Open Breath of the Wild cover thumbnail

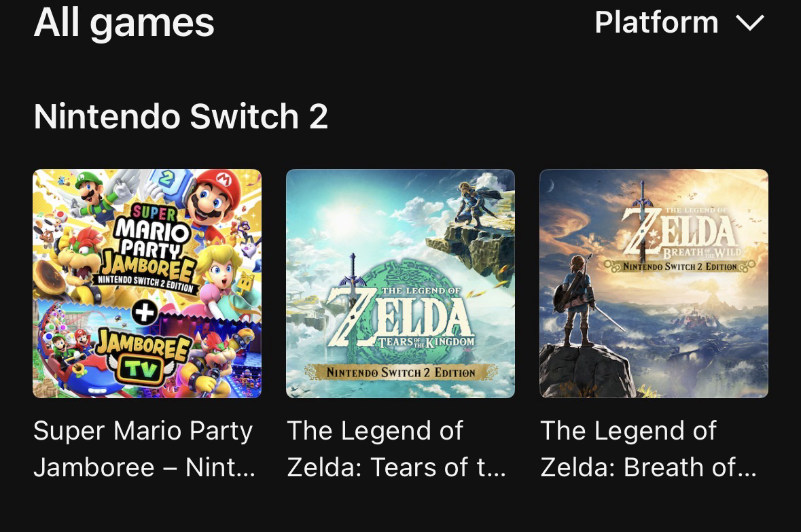(654, 283)
